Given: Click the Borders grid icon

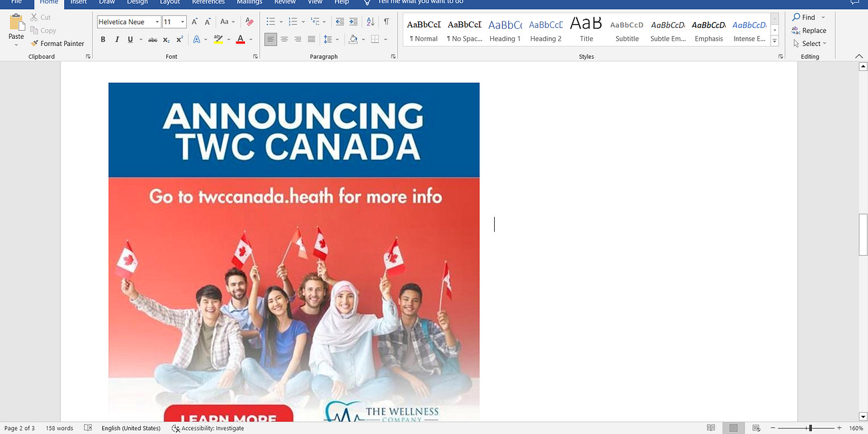Looking at the screenshot, I should pyautogui.click(x=375, y=39).
